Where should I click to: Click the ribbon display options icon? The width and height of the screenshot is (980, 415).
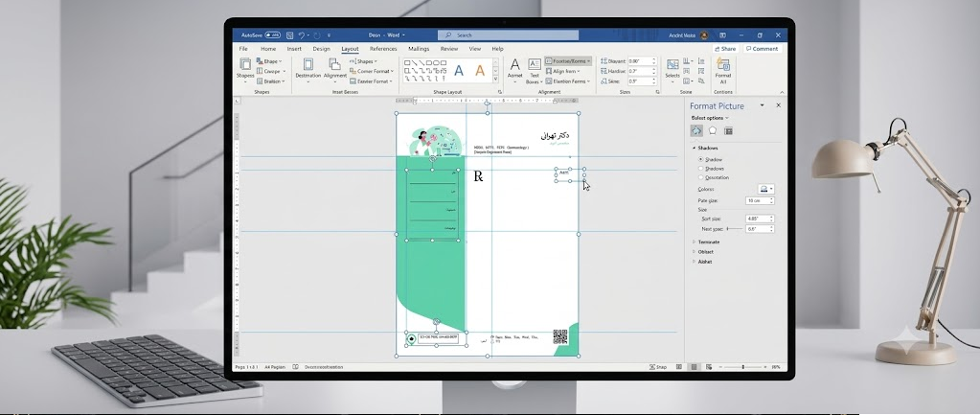(x=722, y=35)
